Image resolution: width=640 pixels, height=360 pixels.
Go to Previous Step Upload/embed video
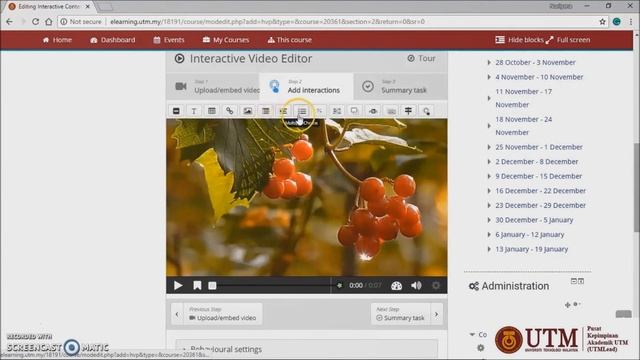222,314
